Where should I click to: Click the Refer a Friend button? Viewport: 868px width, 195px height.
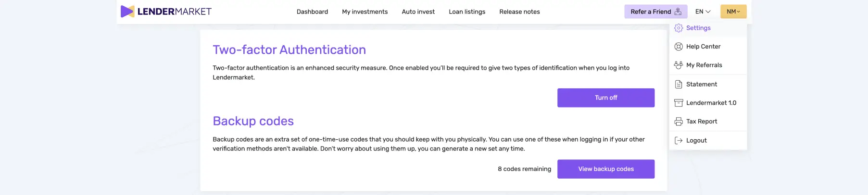coord(651,12)
